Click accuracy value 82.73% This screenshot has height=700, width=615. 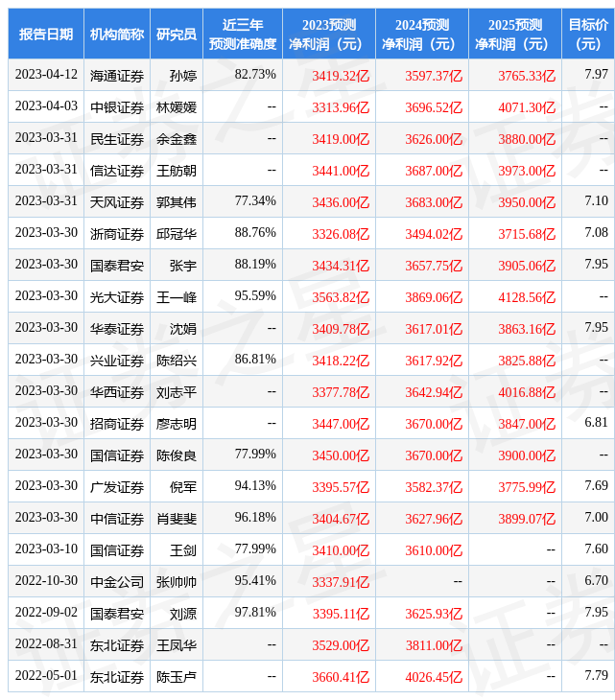[x=255, y=75]
